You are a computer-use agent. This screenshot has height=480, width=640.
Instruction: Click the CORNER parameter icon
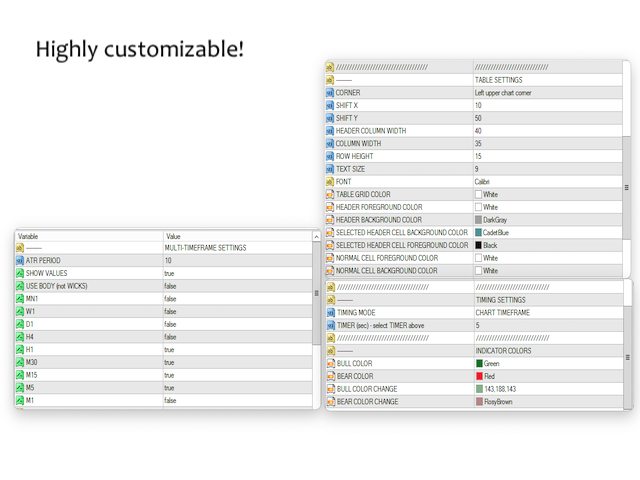click(330, 92)
